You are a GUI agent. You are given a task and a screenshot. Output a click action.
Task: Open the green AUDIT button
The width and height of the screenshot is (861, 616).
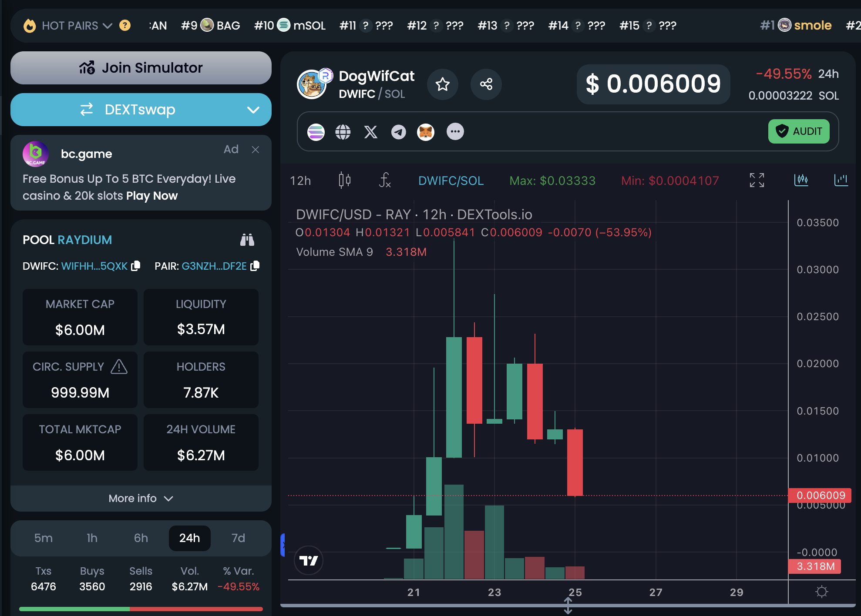(798, 131)
